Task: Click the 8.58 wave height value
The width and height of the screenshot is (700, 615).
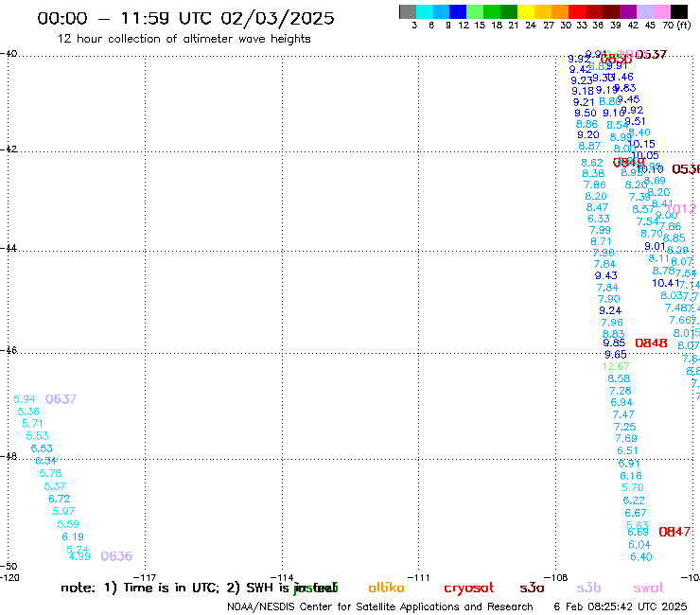Action: [619, 378]
